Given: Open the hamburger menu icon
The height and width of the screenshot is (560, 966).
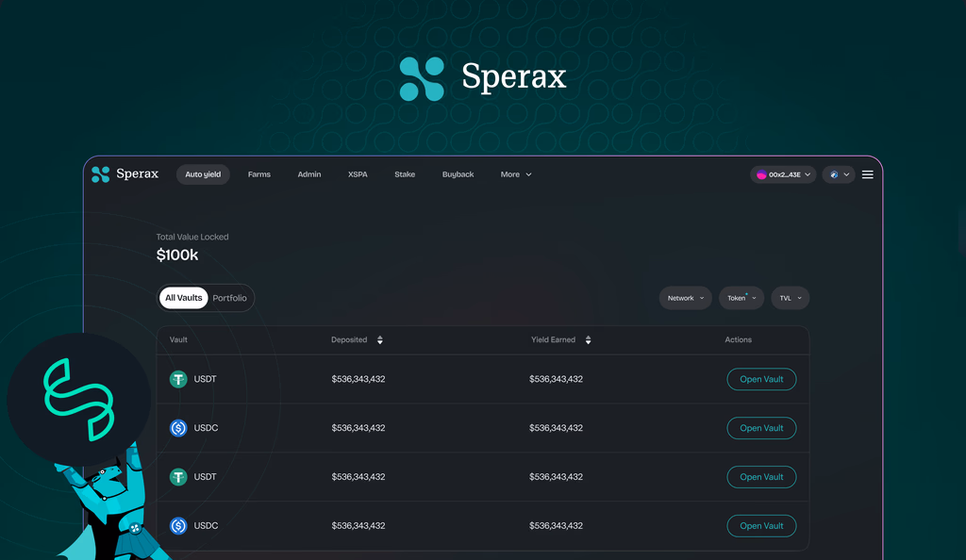Looking at the screenshot, I should 867,174.
